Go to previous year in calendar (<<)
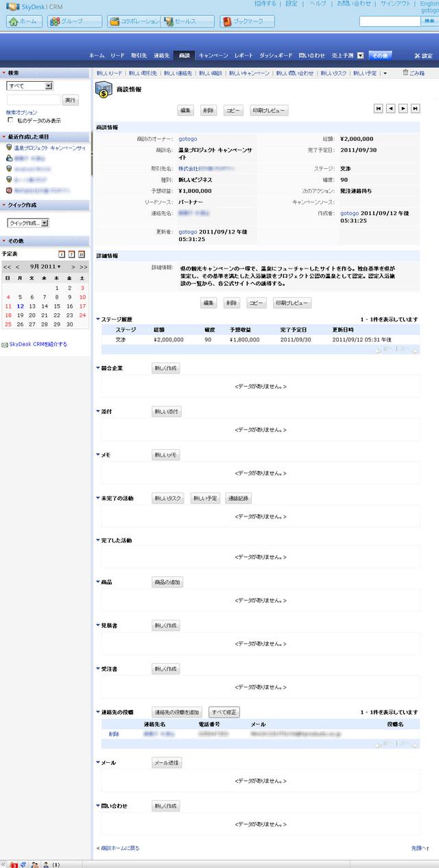This screenshot has width=439, height=868. pos(7,266)
